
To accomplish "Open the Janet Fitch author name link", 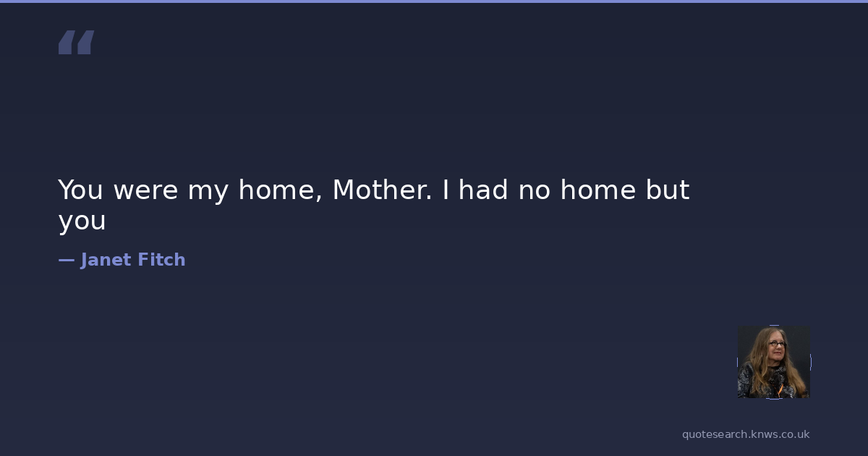I will point(132,260).
